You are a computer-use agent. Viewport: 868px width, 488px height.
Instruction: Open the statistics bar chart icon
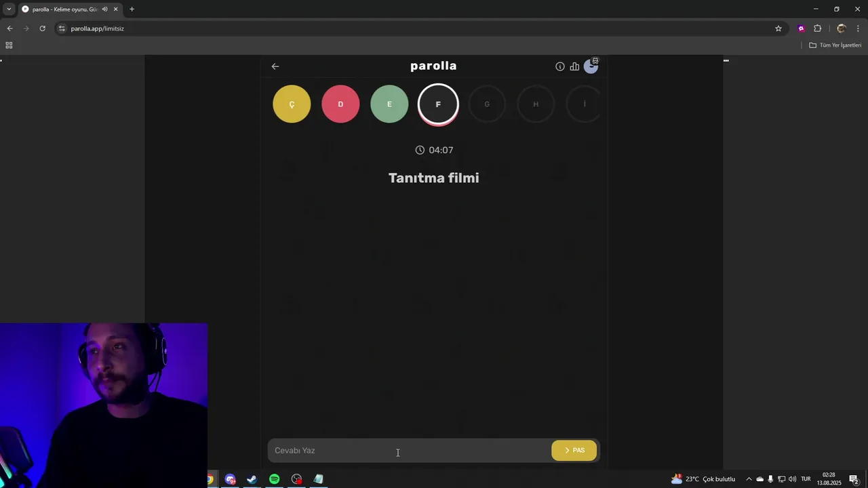[574, 66]
